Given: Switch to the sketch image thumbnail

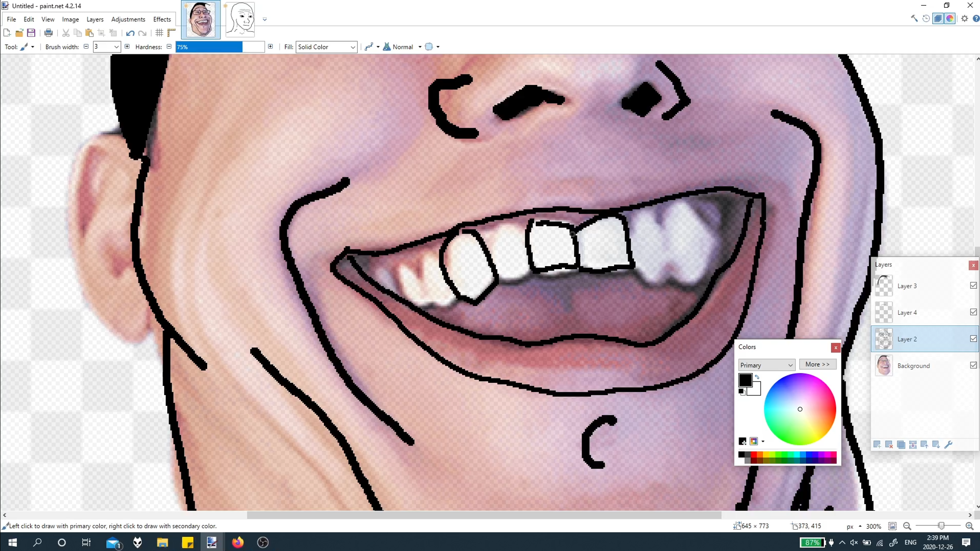Looking at the screenshot, I should (x=240, y=19).
